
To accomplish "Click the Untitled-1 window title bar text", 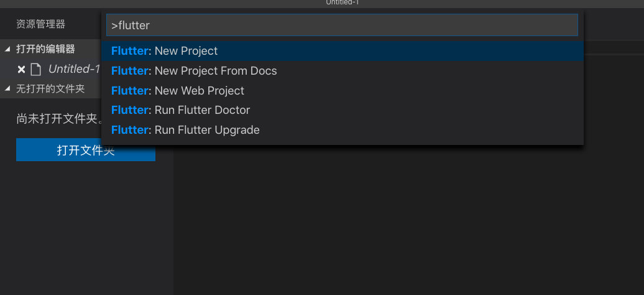I will pyautogui.click(x=343, y=2).
